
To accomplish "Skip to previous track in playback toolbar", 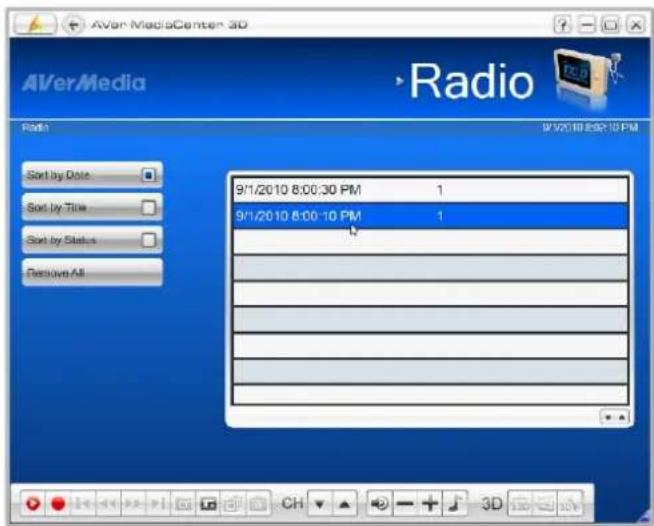I will [83, 504].
